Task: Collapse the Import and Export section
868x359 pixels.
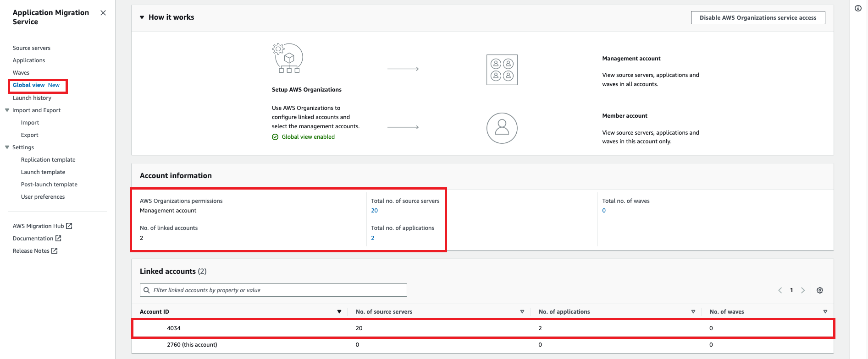Action: (7, 110)
